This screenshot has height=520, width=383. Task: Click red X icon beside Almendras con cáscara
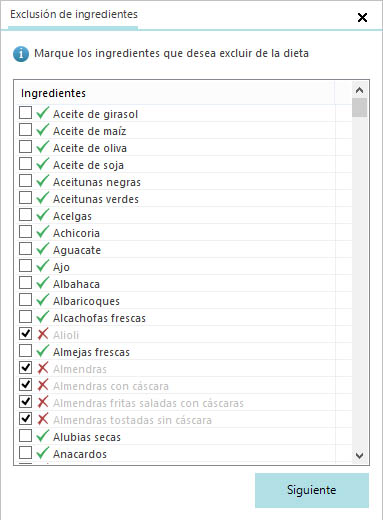coord(43,385)
